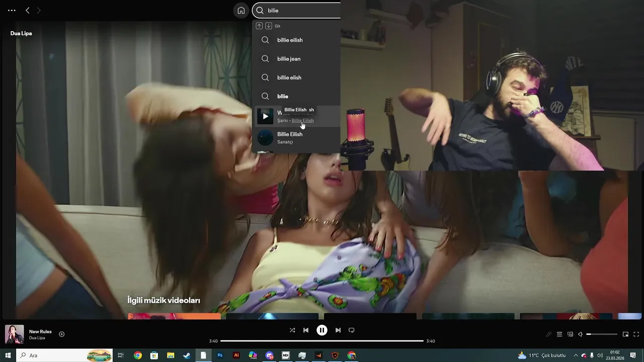The image size is (644, 362).
Task: Click the magnifier icon in search bar
Action: (x=260, y=11)
